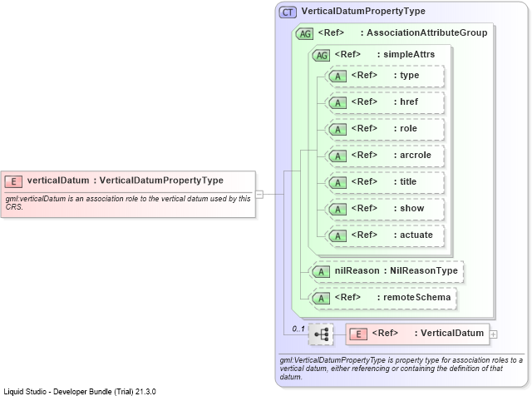Click the AG icon beside AssociationAttributeGroup
Image resolution: width=532 pixels, height=396 pixels.
tap(304, 33)
